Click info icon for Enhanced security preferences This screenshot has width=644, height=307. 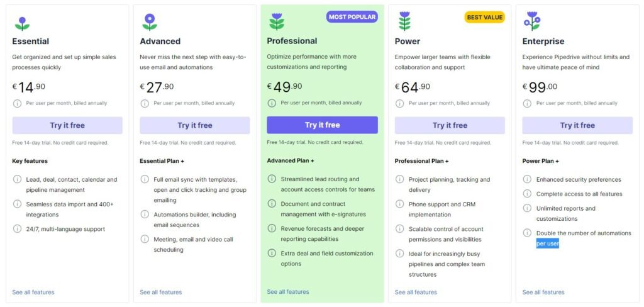coord(527,179)
